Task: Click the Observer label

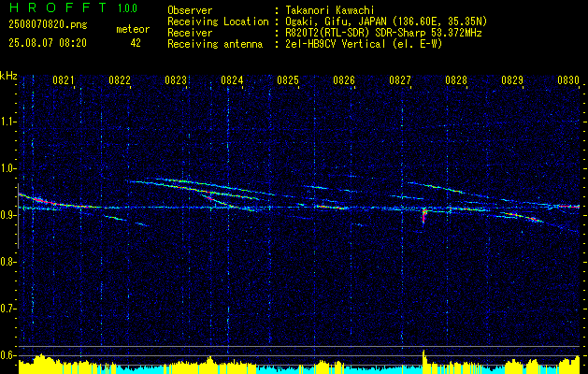Action: 190,10
